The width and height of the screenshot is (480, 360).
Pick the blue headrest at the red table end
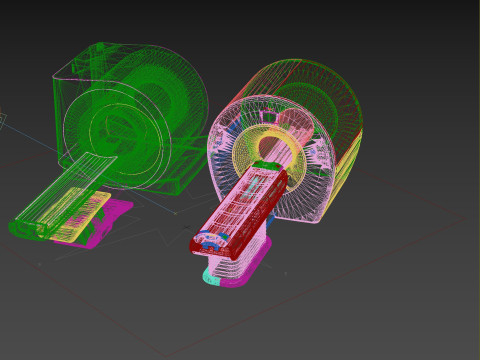(x=211, y=241)
